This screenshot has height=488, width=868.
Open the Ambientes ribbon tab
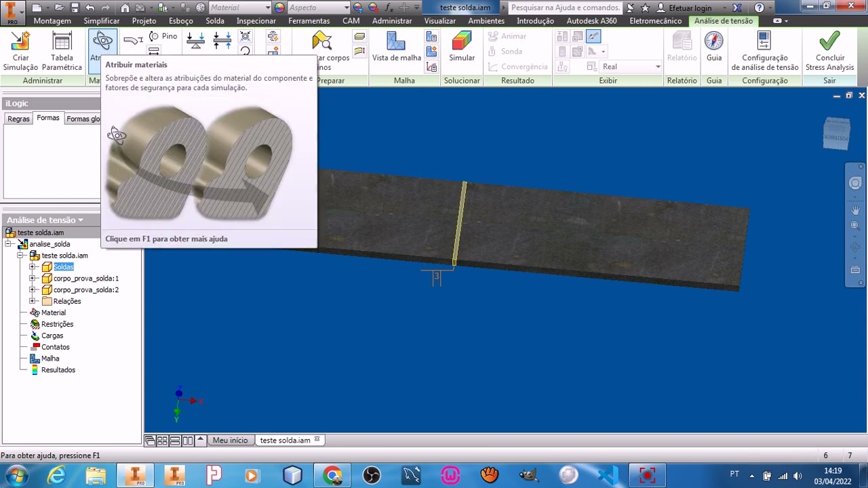486,21
